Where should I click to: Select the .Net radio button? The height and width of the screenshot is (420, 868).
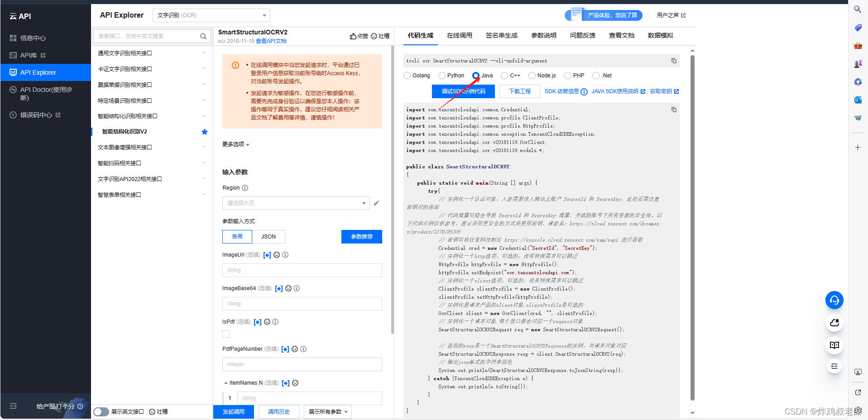pyautogui.click(x=596, y=76)
